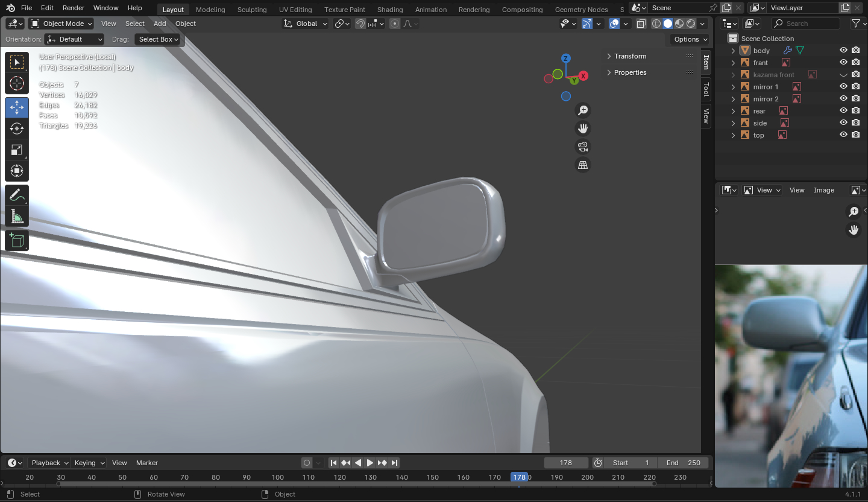The height and width of the screenshot is (502, 868).
Task: Click the viewport pan hand icon
Action: coord(583,129)
